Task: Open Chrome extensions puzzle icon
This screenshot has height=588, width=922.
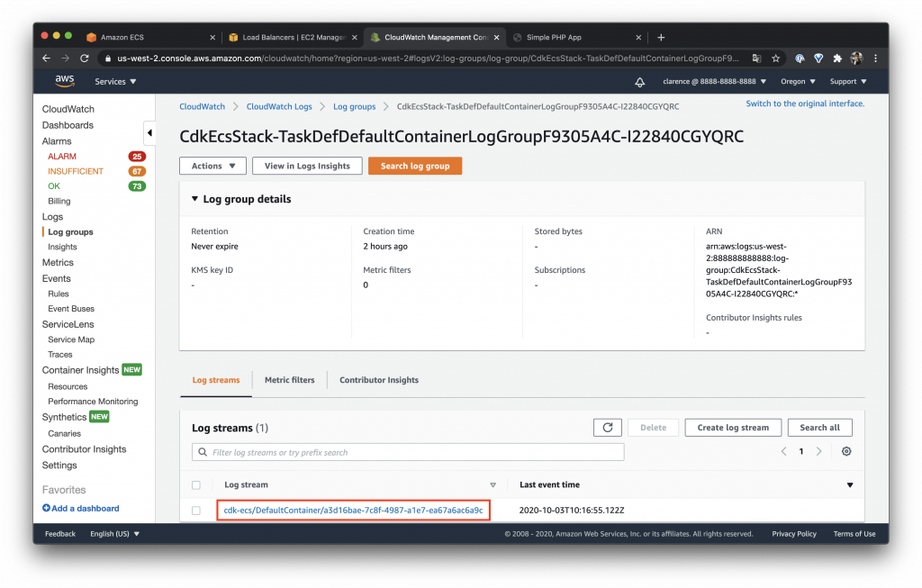Action: [837, 59]
